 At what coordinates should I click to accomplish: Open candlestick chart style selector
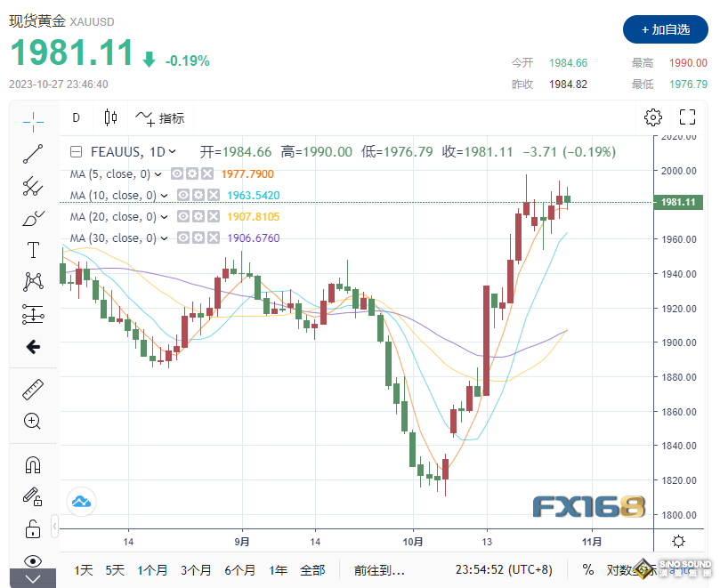click(x=110, y=117)
